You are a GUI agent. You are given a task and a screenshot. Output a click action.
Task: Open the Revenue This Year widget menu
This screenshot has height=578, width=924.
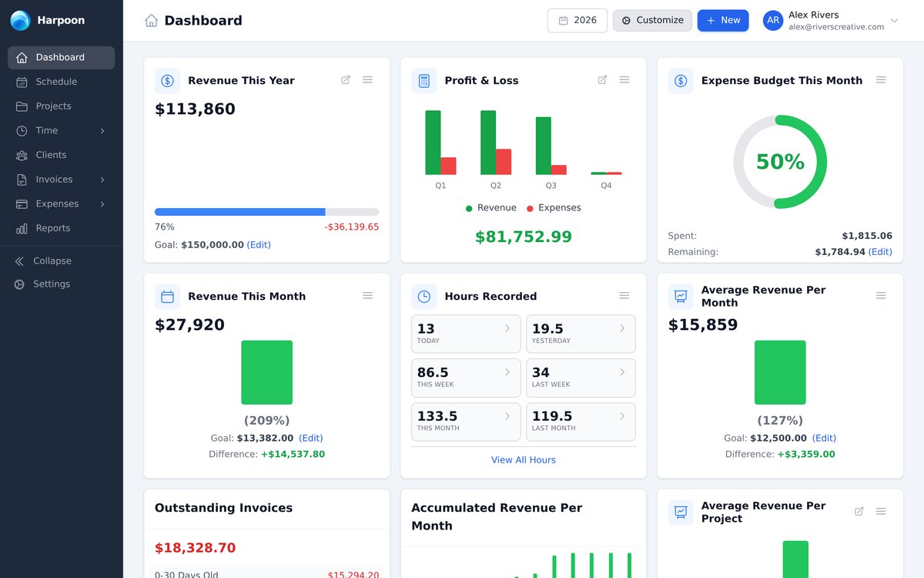pos(368,80)
